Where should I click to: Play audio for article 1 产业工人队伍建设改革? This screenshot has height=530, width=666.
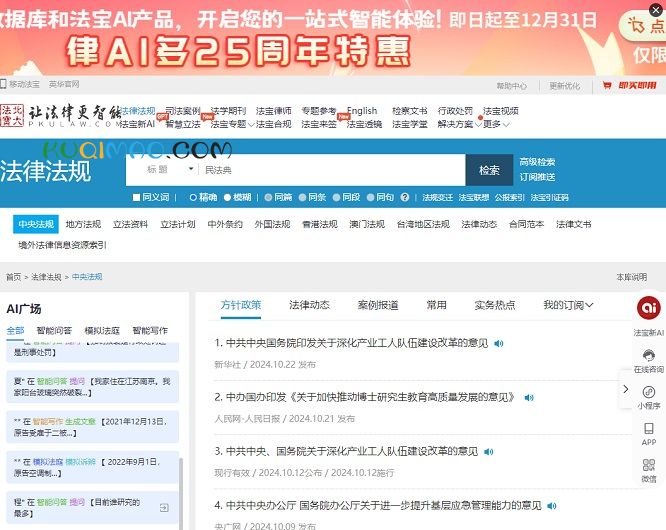(x=499, y=344)
